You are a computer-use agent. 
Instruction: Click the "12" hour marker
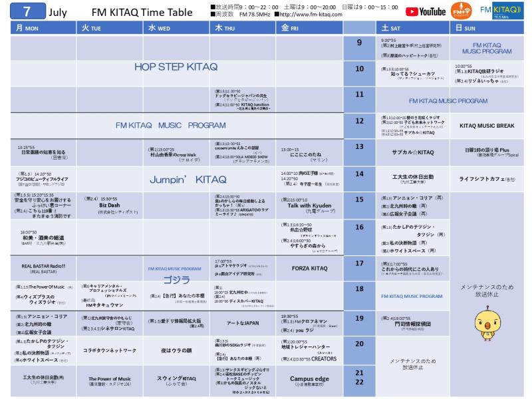point(359,121)
